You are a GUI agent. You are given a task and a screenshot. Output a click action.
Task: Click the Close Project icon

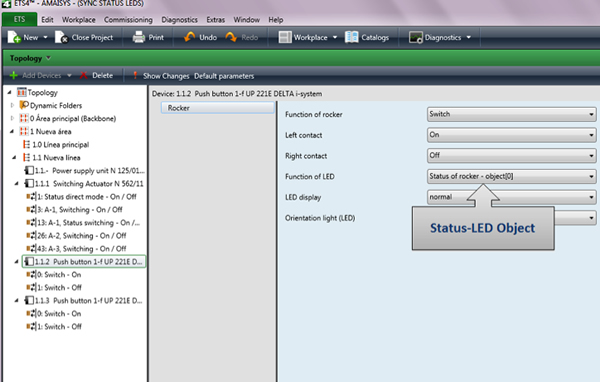(61, 37)
